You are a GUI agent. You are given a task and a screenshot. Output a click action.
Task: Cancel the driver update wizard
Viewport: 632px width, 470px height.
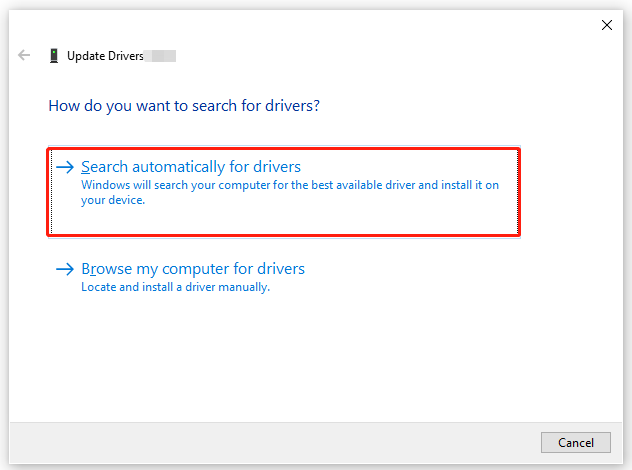(x=576, y=443)
